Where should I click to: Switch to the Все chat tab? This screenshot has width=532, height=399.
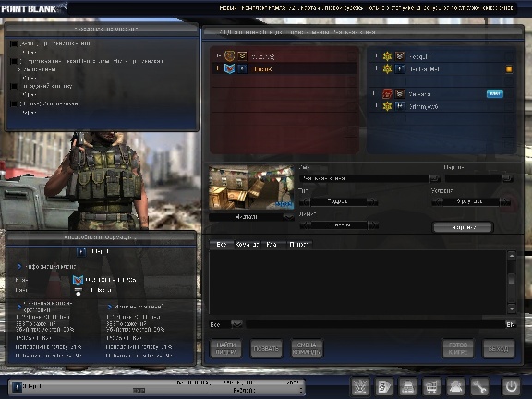pos(222,244)
